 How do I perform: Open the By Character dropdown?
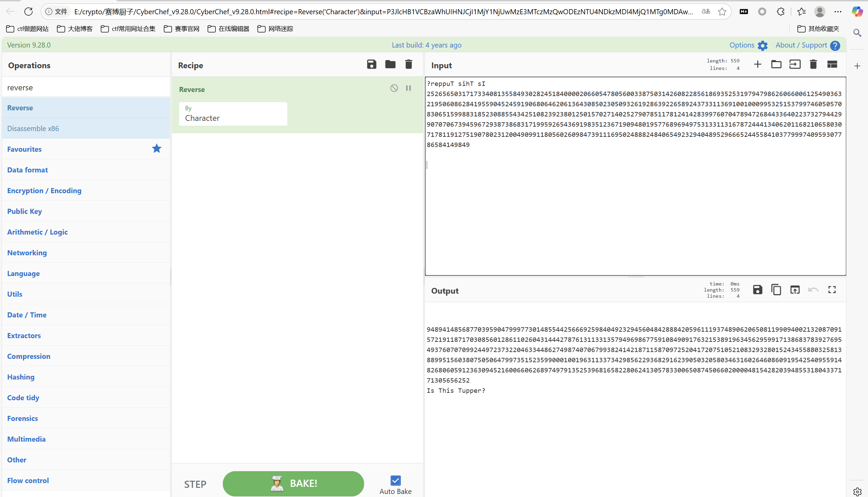[233, 114]
